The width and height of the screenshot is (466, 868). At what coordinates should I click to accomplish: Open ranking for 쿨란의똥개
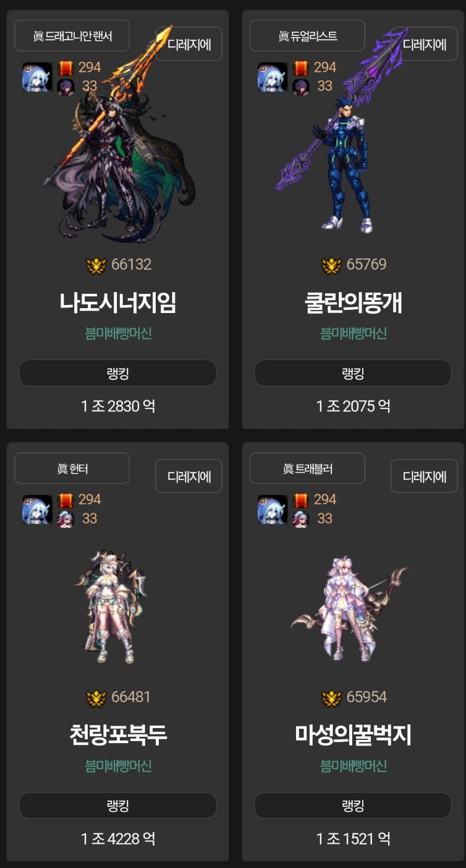(x=353, y=373)
